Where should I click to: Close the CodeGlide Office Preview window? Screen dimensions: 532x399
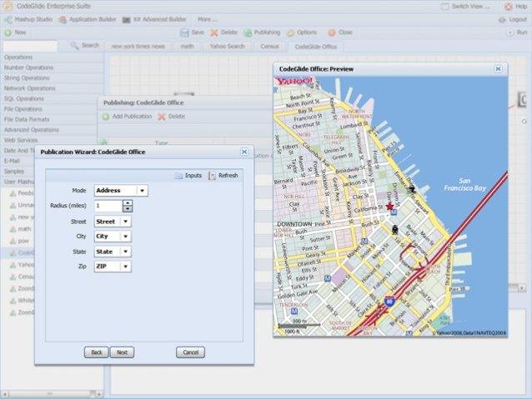click(x=498, y=69)
